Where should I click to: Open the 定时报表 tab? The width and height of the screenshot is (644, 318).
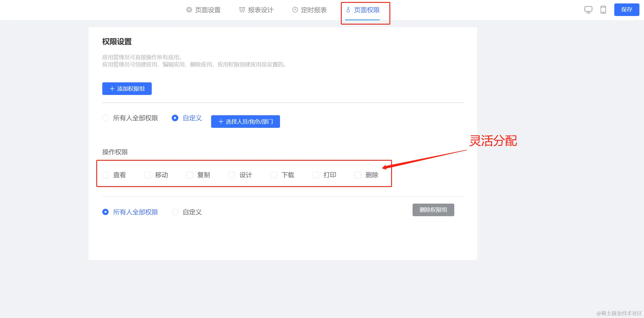click(x=309, y=10)
